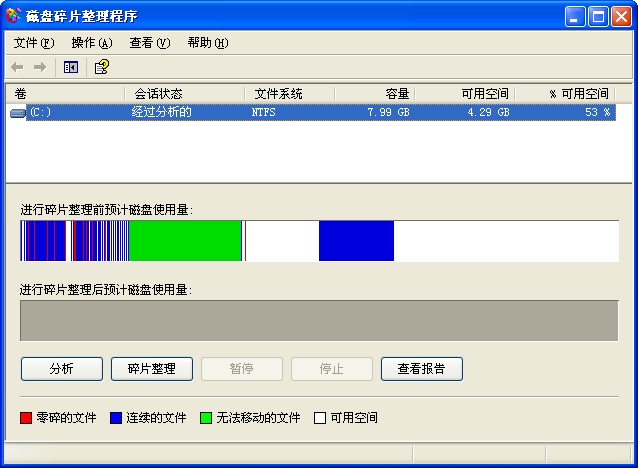Sort by the 容量 column header

click(375, 94)
